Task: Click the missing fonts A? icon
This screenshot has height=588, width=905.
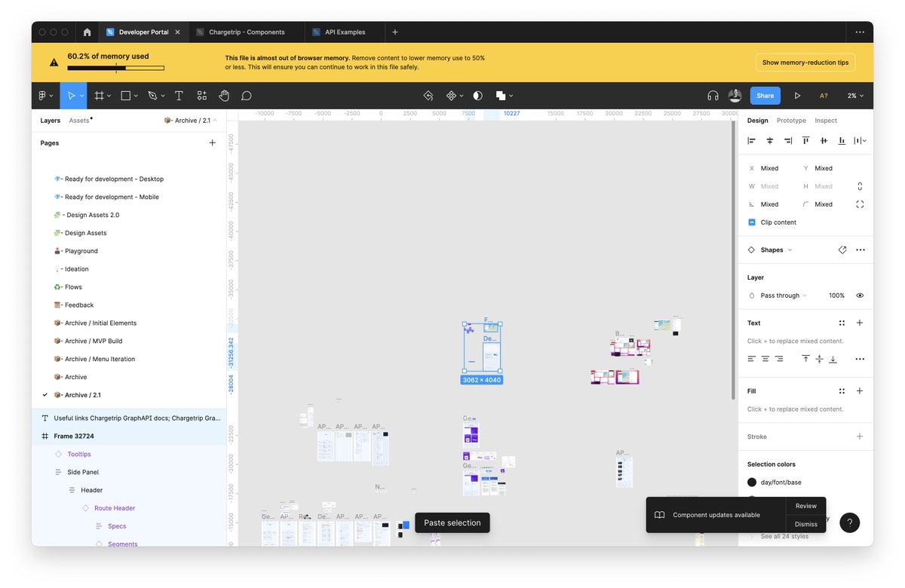Action: [824, 96]
